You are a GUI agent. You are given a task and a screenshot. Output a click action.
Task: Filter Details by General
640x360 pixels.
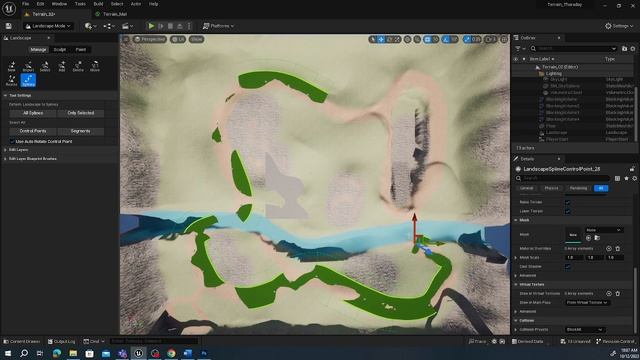click(x=527, y=188)
